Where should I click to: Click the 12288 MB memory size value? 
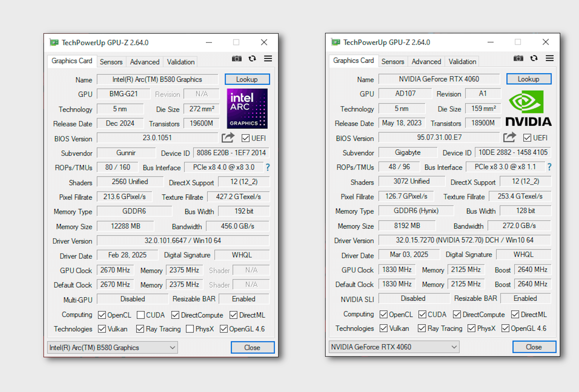click(125, 226)
